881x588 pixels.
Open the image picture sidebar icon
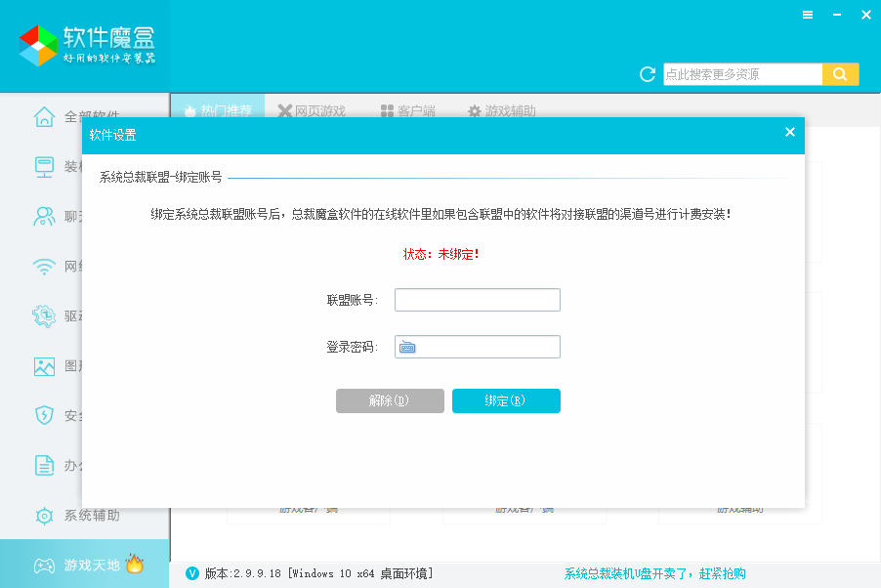pyautogui.click(x=44, y=366)
